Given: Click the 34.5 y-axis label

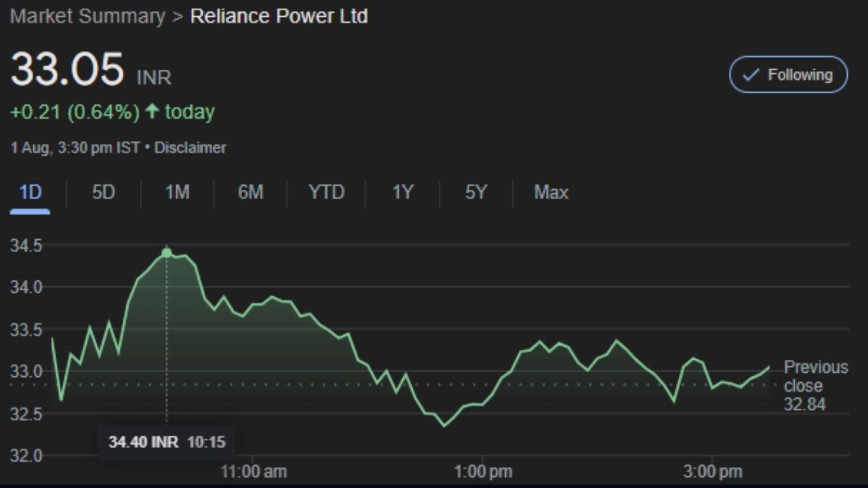Looking at the screenshot, I should (x=26, y=245).
